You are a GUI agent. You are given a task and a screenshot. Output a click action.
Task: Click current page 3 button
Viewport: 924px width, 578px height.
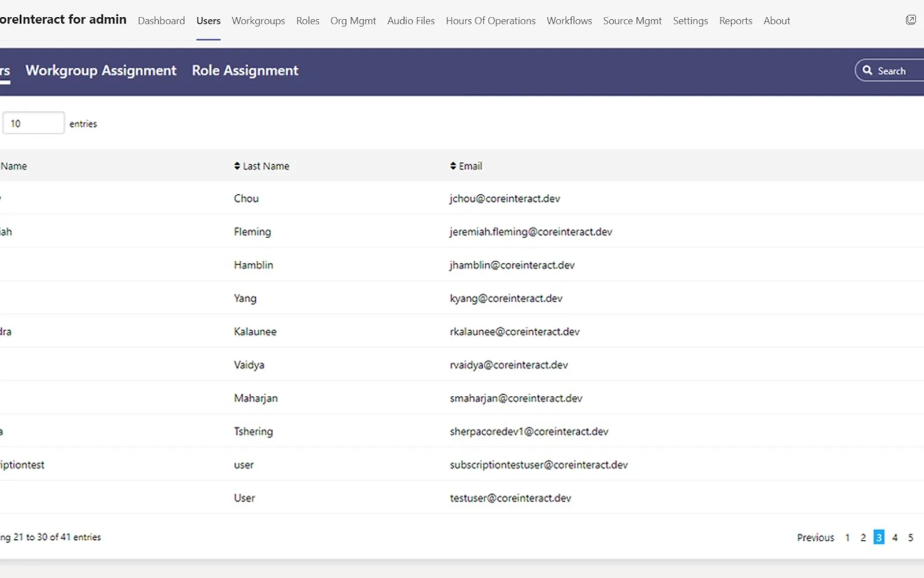tap(878, 538)
